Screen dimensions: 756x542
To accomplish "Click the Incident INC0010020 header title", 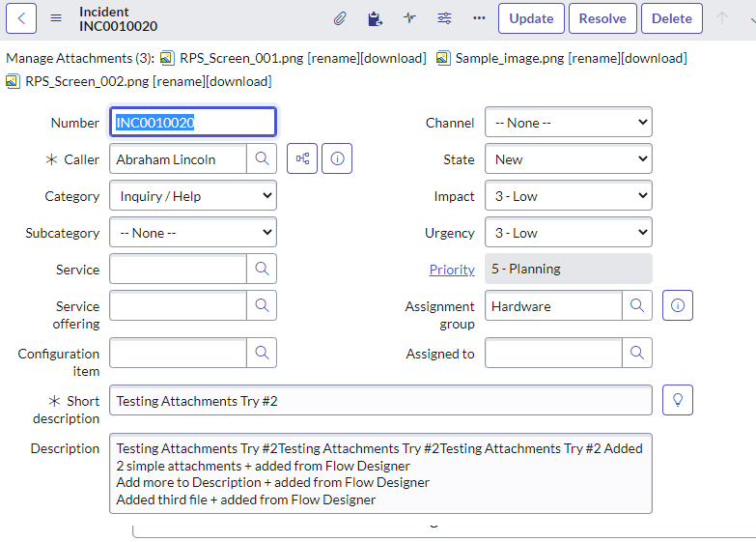I will [x=118, y=18].
